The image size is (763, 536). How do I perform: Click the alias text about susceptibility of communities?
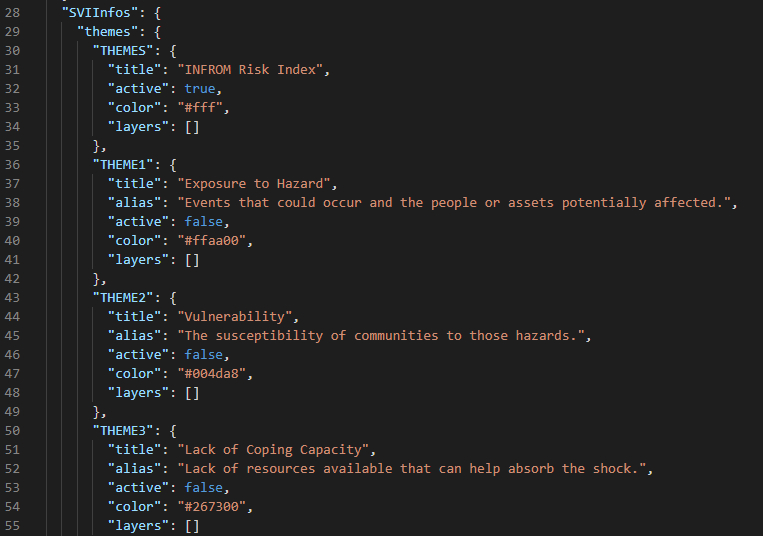pos(381,336)
